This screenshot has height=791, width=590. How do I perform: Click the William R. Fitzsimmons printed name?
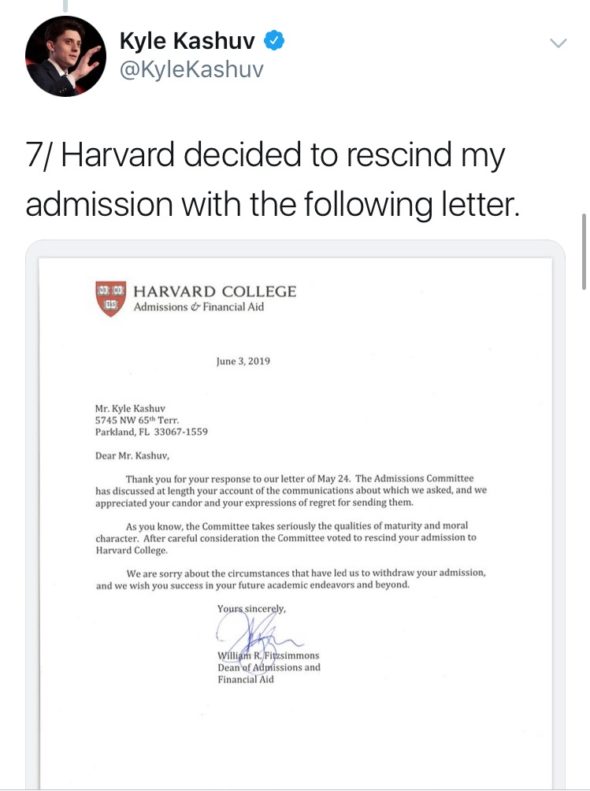coord(268,655)
